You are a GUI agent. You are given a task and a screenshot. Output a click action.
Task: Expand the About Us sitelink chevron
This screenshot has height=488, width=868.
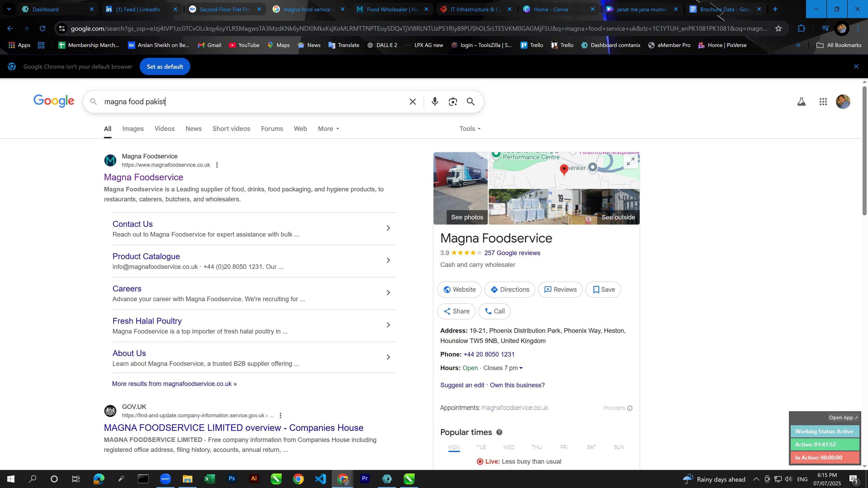[x=388, y=357]
